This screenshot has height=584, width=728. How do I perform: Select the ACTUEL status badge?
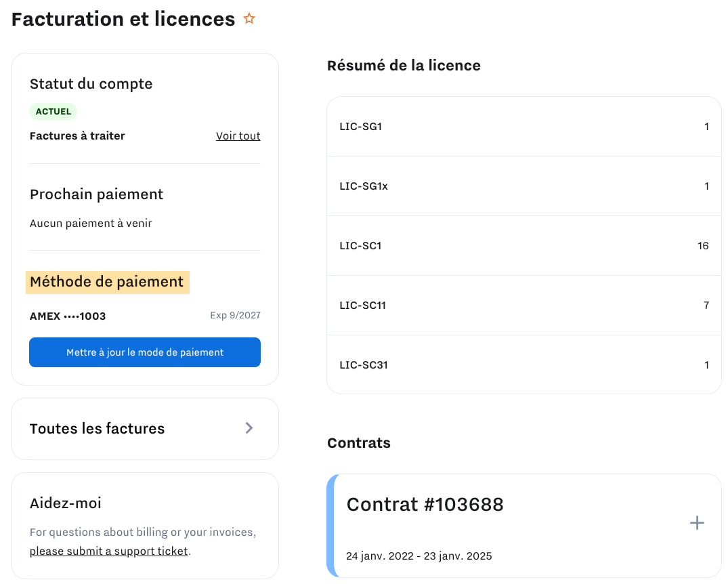pyautogui.click(x=53, y=111)
